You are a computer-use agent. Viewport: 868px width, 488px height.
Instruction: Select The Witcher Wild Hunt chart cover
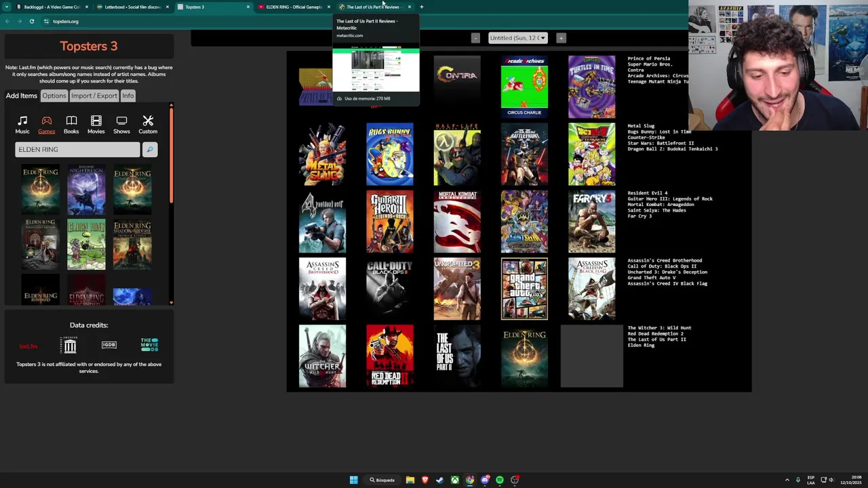[322, 357]
